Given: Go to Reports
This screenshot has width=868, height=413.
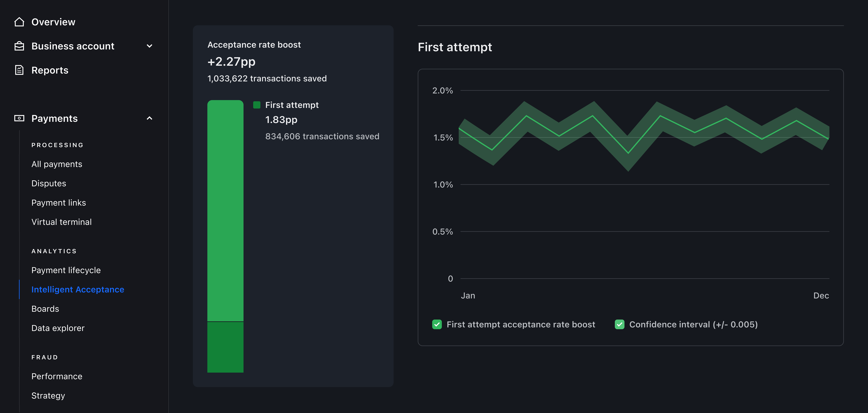Looking at the screenshot, I should (x=50, y=70).
